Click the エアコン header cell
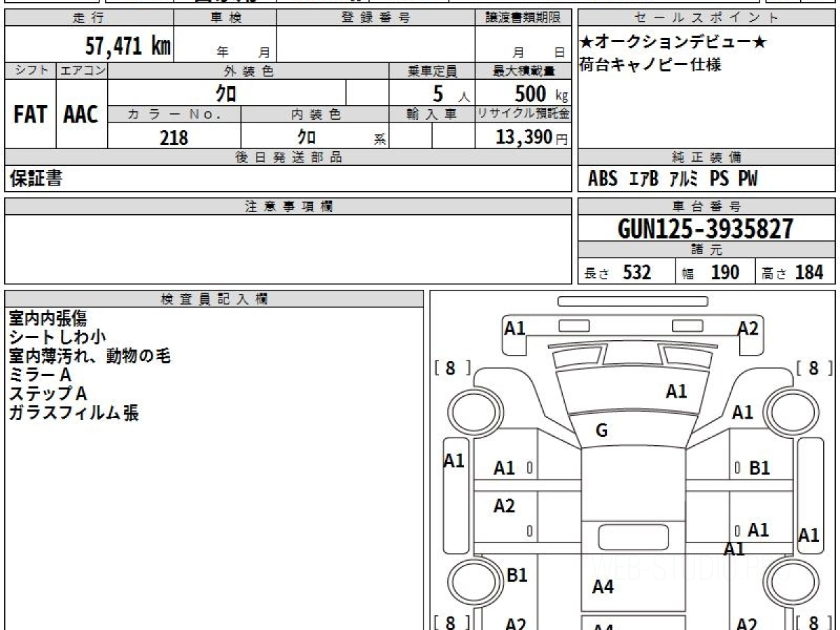Viewport: 840px width, 630px height. click(x=82, y=71)
